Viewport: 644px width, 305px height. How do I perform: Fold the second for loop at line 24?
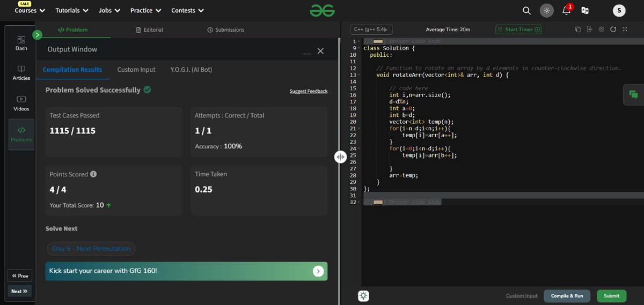click(360, 148)
